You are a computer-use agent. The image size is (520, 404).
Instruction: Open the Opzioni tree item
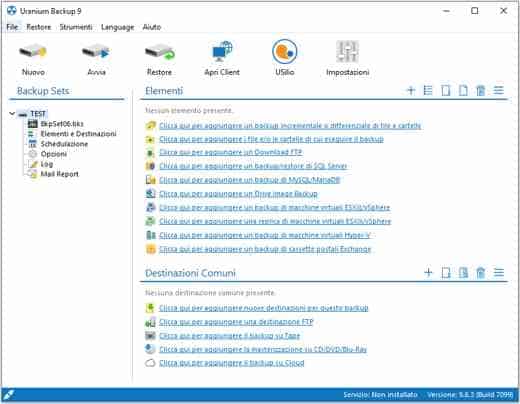[54, 154]
